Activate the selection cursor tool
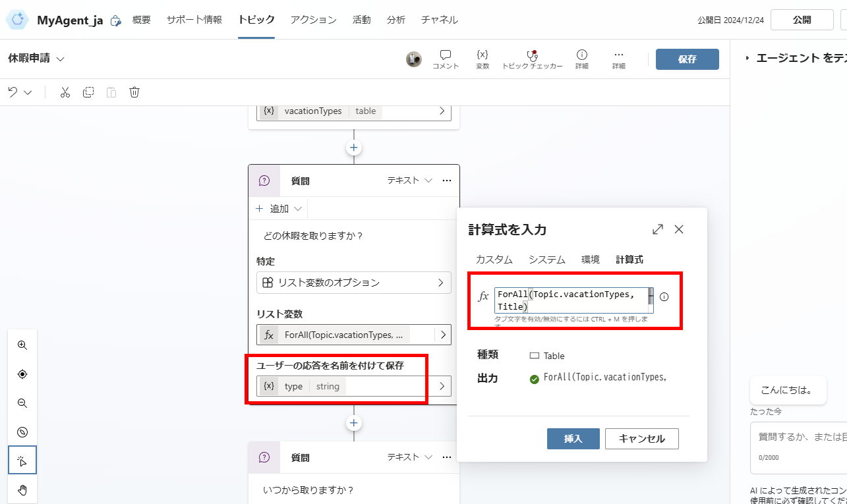The width and height of the screenshot is (847, 504). point(22,460)
